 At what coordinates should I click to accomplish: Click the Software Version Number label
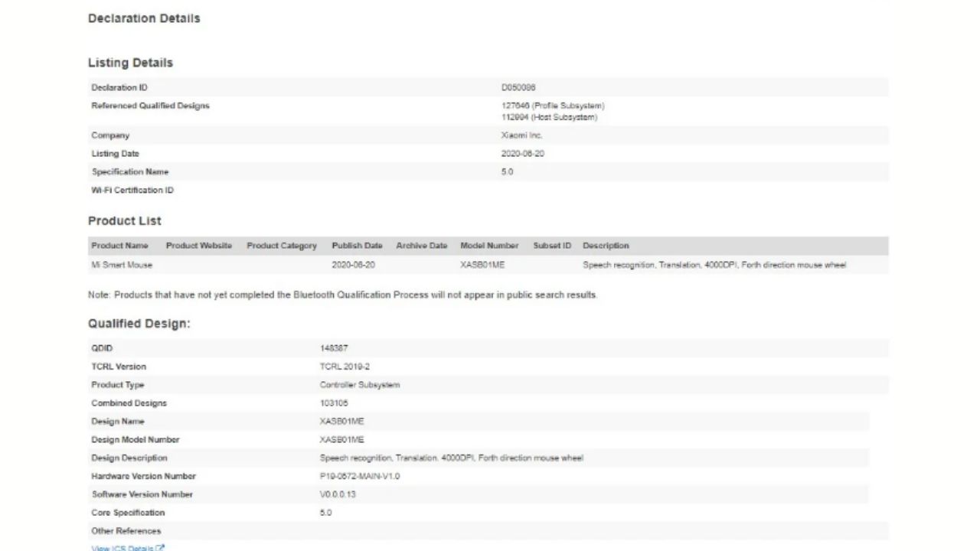[142, 495]
